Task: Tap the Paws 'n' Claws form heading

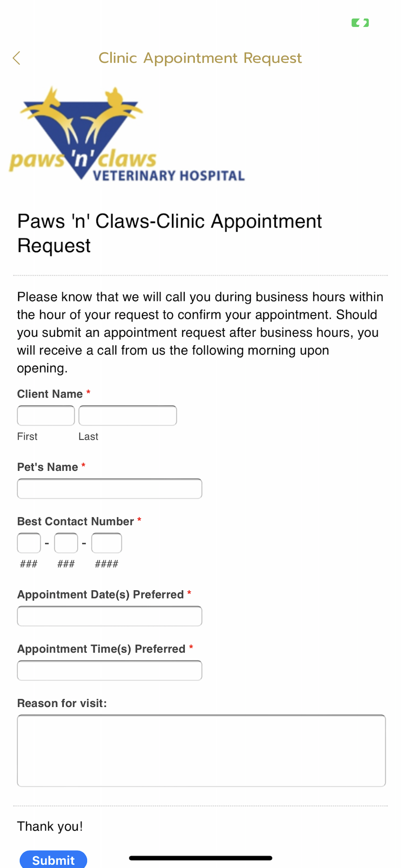Action: tap(169, 233)
